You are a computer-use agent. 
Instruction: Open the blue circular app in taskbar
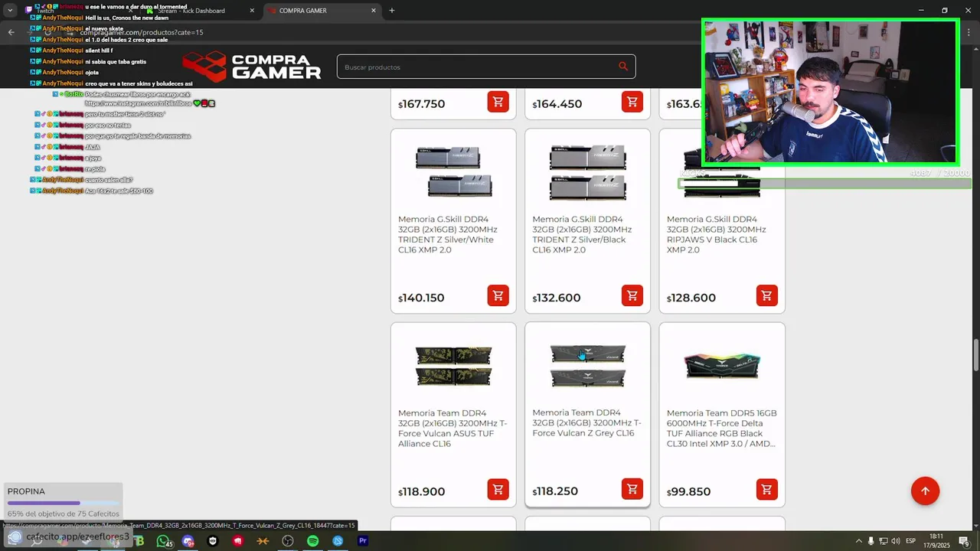338,541
